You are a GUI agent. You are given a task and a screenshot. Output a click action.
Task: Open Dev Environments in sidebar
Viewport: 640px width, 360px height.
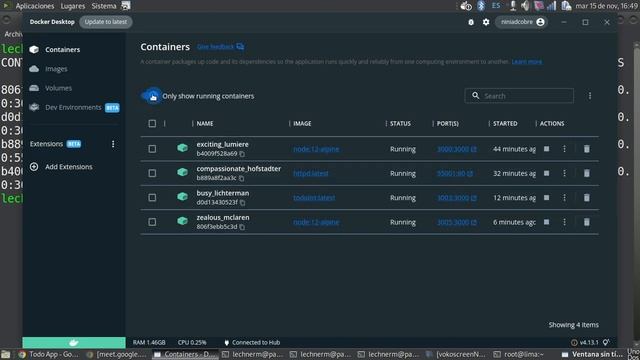pyautogui.click(x=74, y=107)
